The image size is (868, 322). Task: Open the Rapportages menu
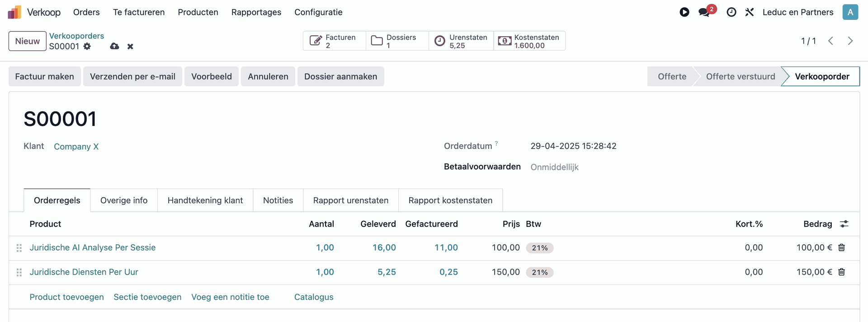[256, 12]
